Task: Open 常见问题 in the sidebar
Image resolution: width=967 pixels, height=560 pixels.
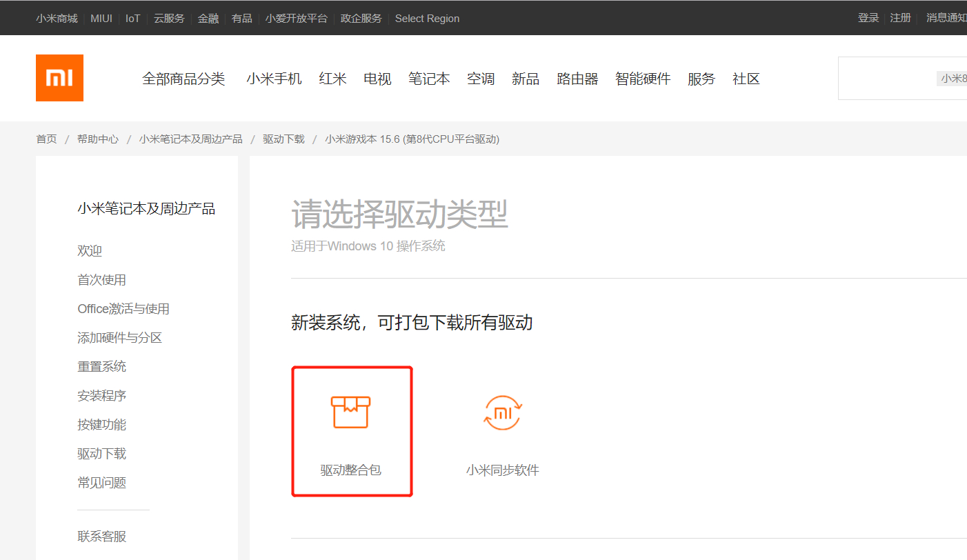Action: tap(102, 483)
